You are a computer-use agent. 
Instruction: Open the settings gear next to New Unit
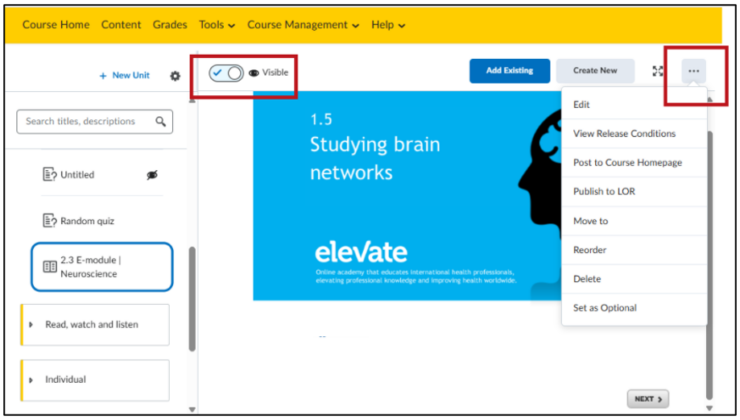pyautogui.click(x=176, y=76)
